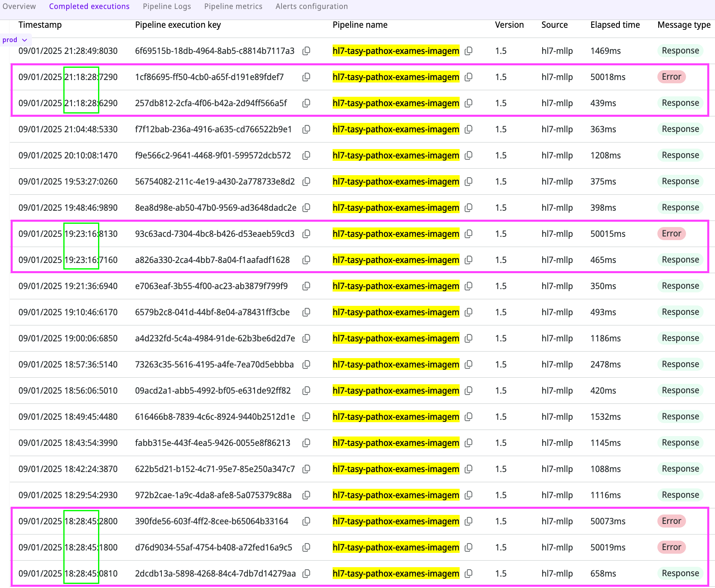
Task: Click the Message type column header
Action: tap(684, 25)
